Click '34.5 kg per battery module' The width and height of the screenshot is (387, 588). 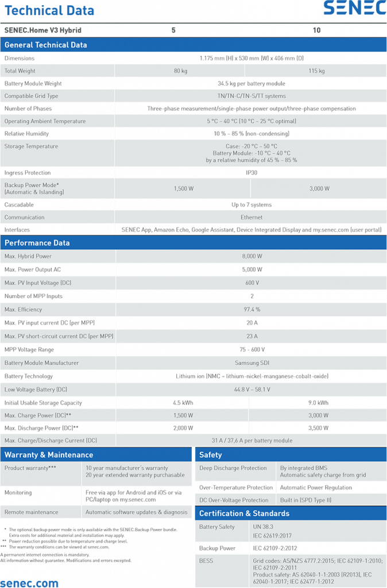click(x=251, y=84)
